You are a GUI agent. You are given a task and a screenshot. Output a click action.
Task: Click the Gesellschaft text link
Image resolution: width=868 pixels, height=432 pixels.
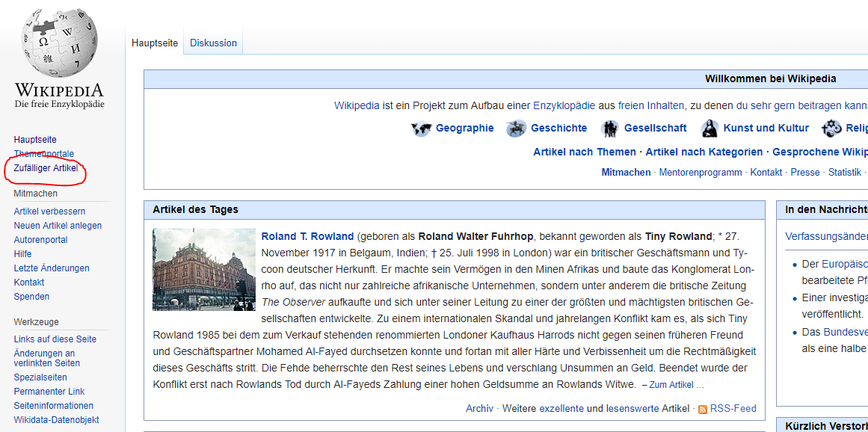[656, 129]
